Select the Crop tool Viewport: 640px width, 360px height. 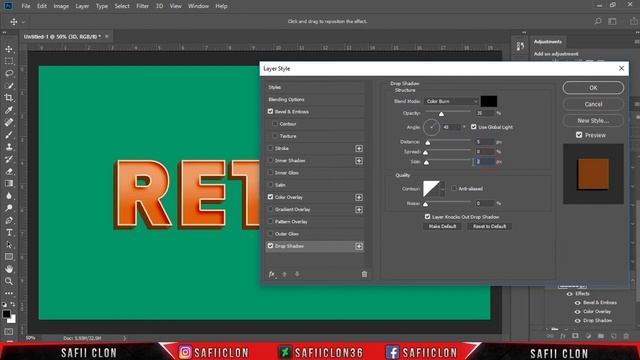tap(9, 98)
